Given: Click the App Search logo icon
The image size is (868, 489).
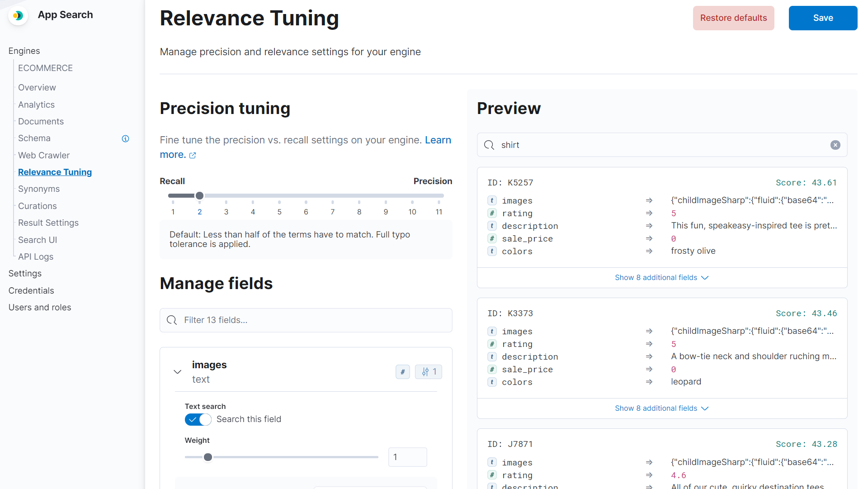Looking at the screenshot, I should pyautogui.click(x=18, y=15).
